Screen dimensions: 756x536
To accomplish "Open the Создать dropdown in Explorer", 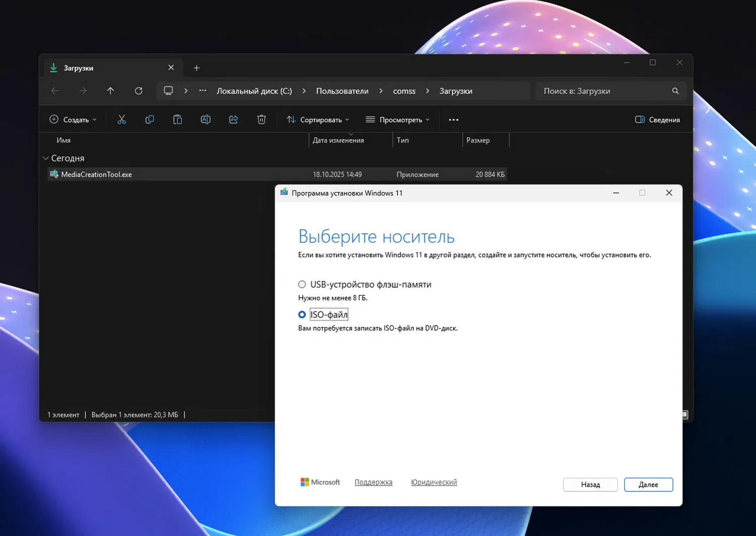I will pos(73,120).
